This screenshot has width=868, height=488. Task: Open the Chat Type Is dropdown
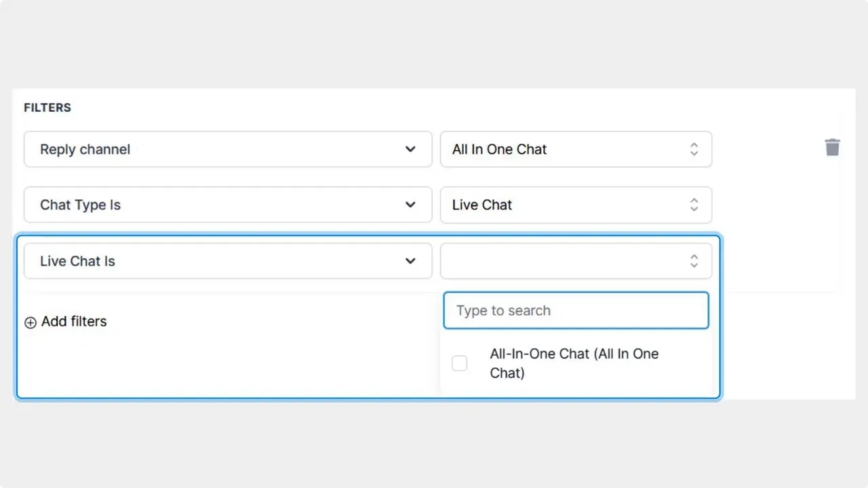(x=228, y=205)
